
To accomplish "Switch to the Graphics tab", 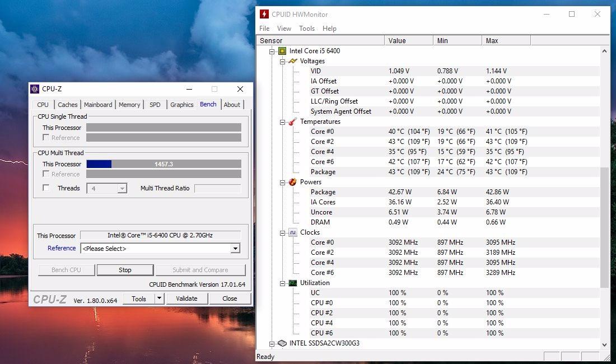I will [x=181, y=105].
